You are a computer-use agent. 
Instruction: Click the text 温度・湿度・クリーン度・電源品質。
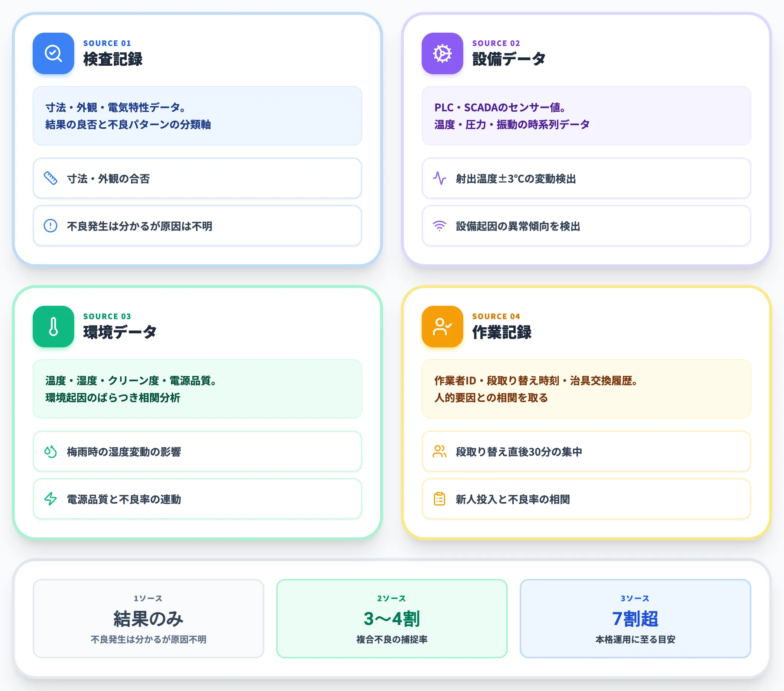click(x=131, y=380)
